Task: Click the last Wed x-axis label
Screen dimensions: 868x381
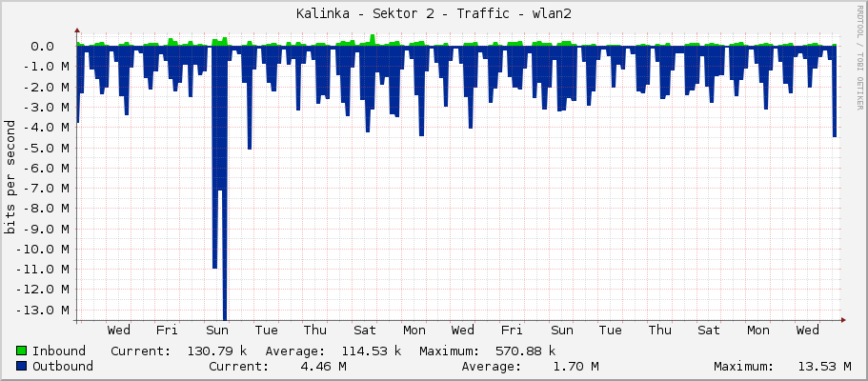Action: [x=808, y=331]
